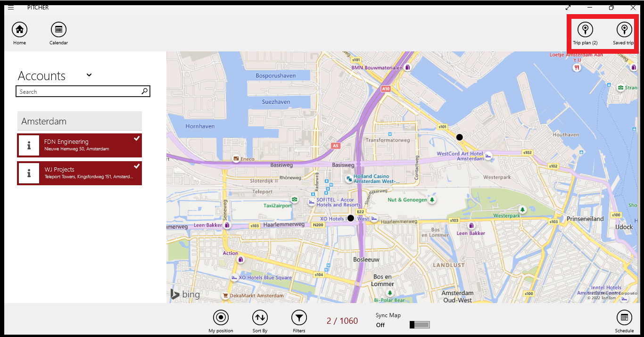The image size is (644, 337).
Task: Uncheck the FDN Engineering selection checkmark
Action: coord(137,138)
